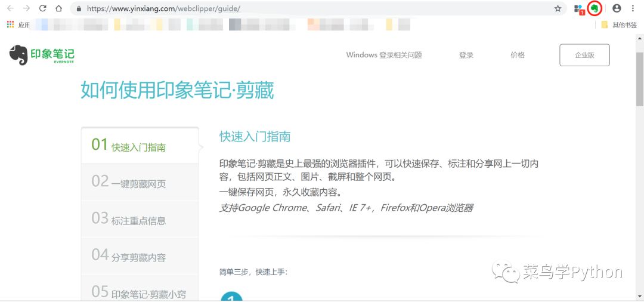Open the Chrome profile avatar
The image size is (644, 302).
tap(617, 8)
